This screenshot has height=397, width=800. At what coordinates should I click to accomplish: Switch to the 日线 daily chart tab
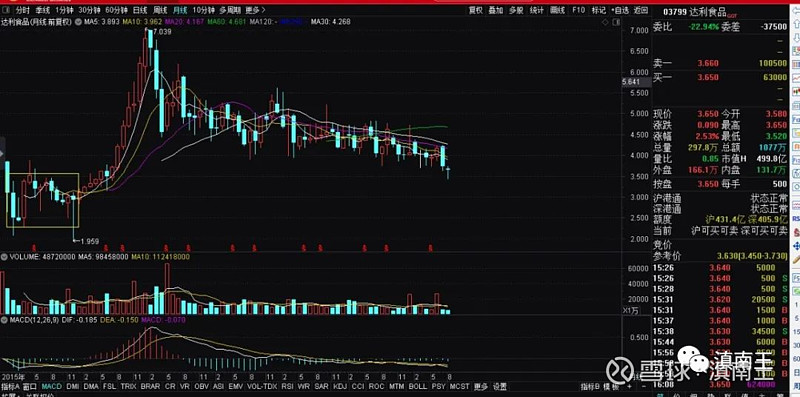(139, 10)
